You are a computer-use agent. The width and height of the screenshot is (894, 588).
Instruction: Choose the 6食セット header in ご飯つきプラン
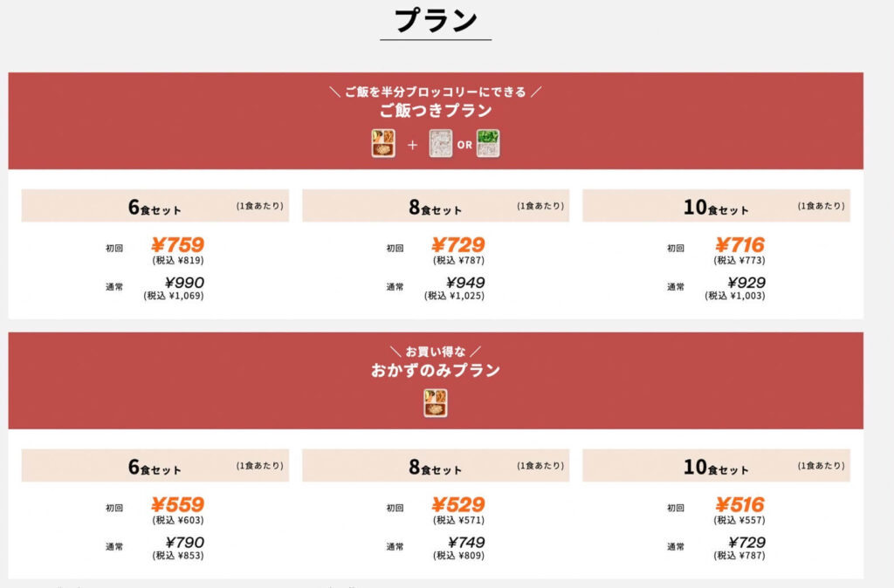coord(155,208)
